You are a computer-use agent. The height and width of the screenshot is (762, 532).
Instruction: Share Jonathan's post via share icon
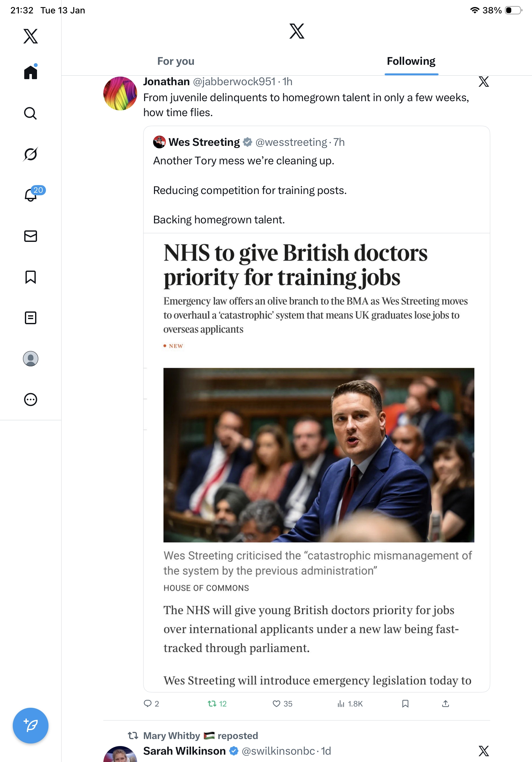(446, 704)
